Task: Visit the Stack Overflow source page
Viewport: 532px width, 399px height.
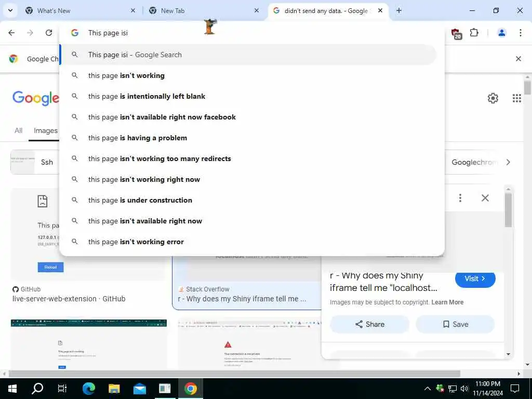Action: click(x=475, y=278)
